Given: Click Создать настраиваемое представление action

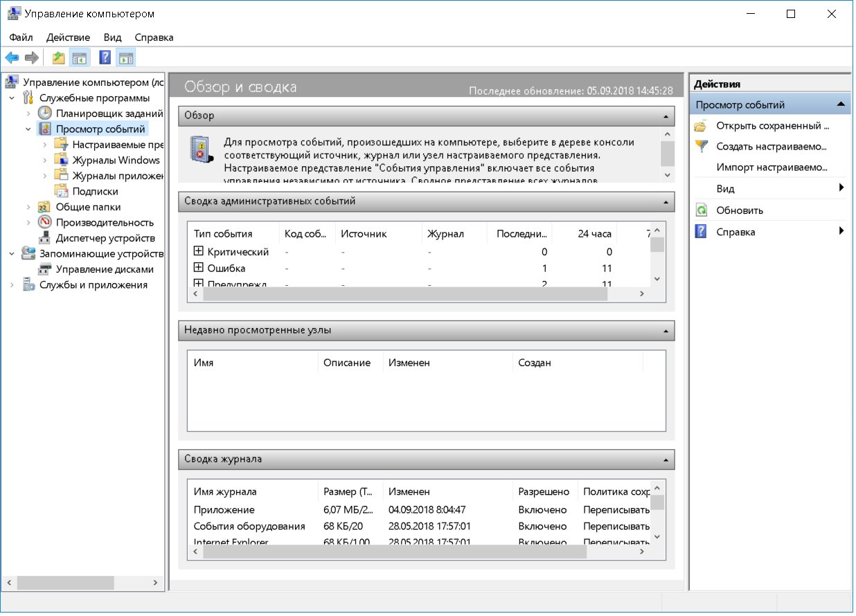Looking at the screenshot, I should [772, 147].
